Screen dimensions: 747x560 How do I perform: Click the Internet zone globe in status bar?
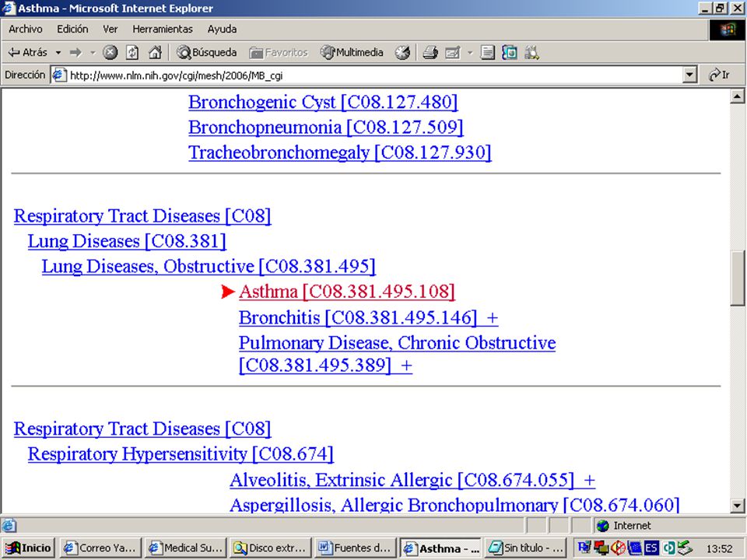602,526
